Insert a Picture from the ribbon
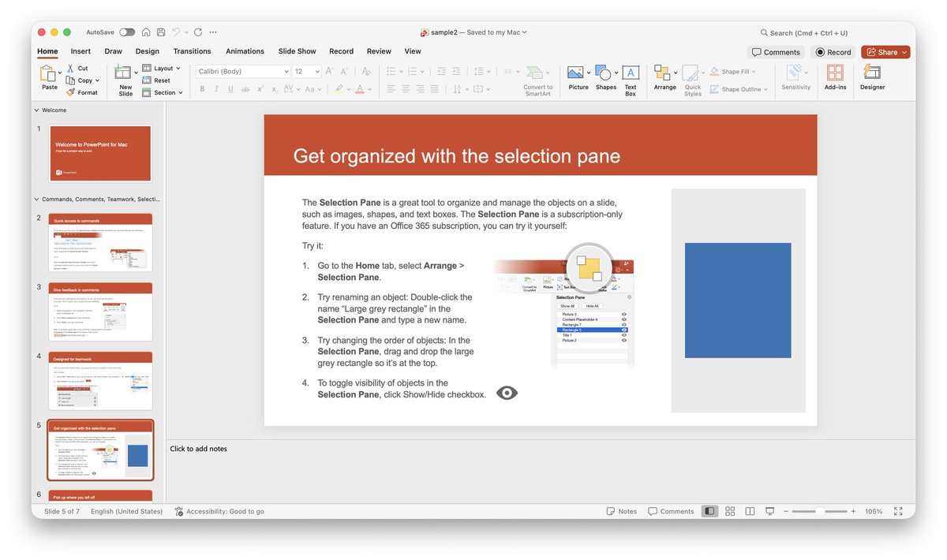 pyautogui.click(x=578, y=77)
